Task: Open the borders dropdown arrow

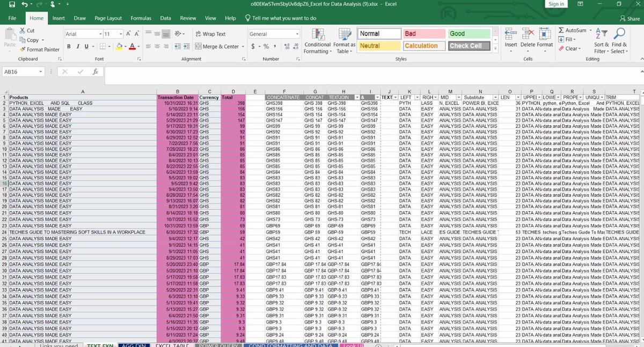Action: (109, 47)
